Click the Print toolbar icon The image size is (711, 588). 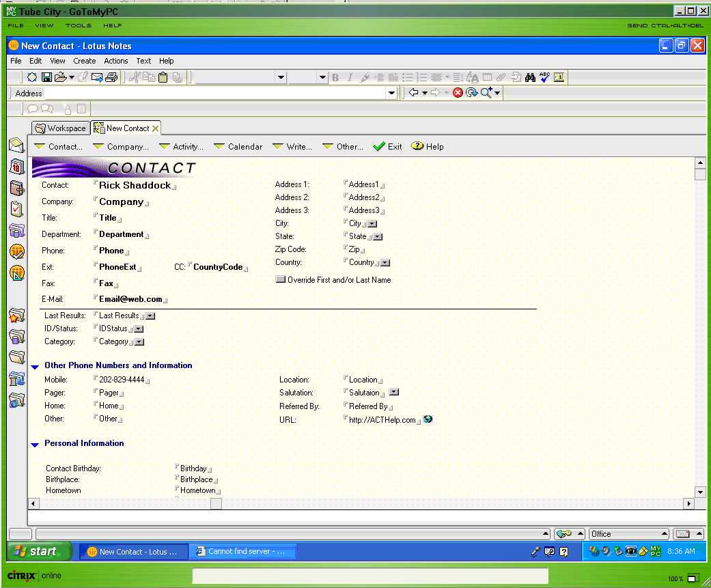coord(111,78)
